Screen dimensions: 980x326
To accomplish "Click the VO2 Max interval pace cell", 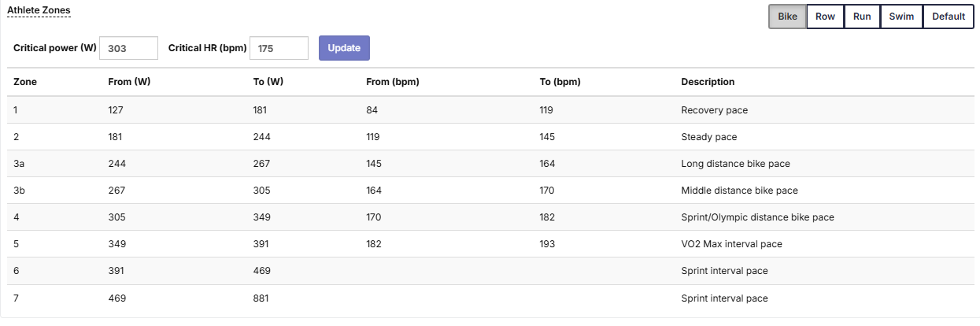I will 731,244.
